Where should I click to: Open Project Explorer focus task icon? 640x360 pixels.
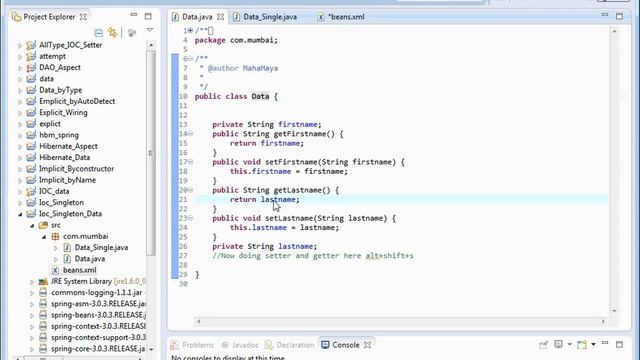[132, 33]
